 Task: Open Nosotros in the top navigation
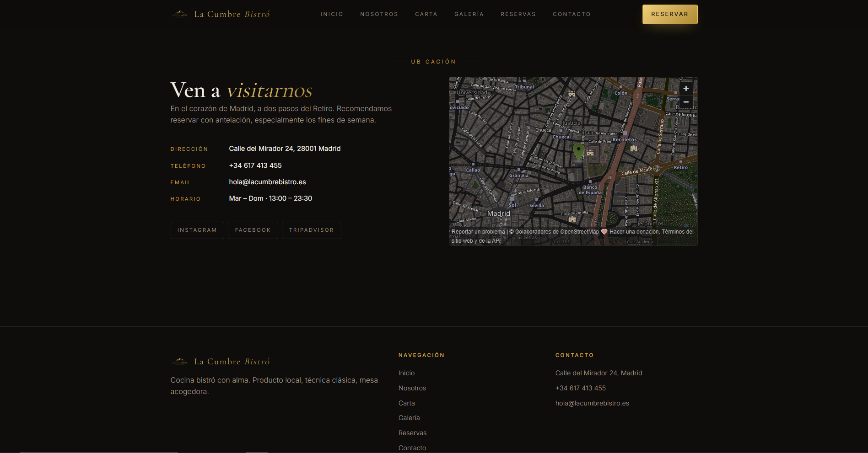click(x=379, y=14)
